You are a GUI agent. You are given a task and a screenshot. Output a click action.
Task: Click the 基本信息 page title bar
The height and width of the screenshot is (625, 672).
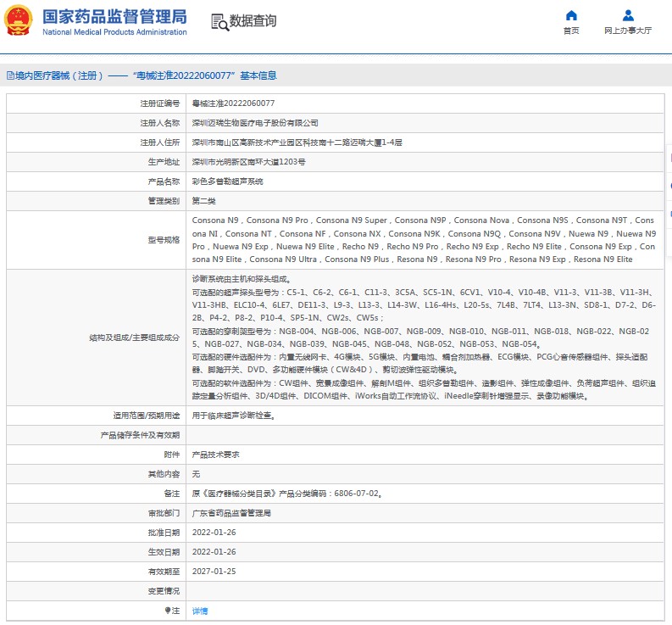[x=144, y=75]
